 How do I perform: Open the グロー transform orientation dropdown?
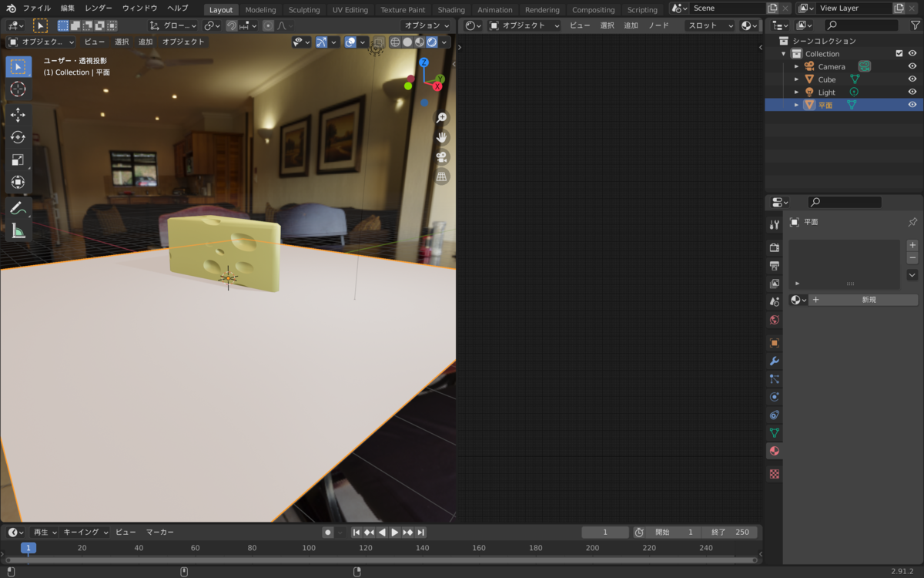click(x=173, y=25)
